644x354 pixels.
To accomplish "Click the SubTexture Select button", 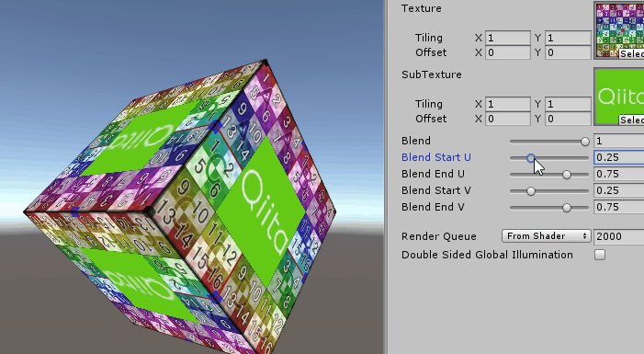I will [x=631, y=120].
